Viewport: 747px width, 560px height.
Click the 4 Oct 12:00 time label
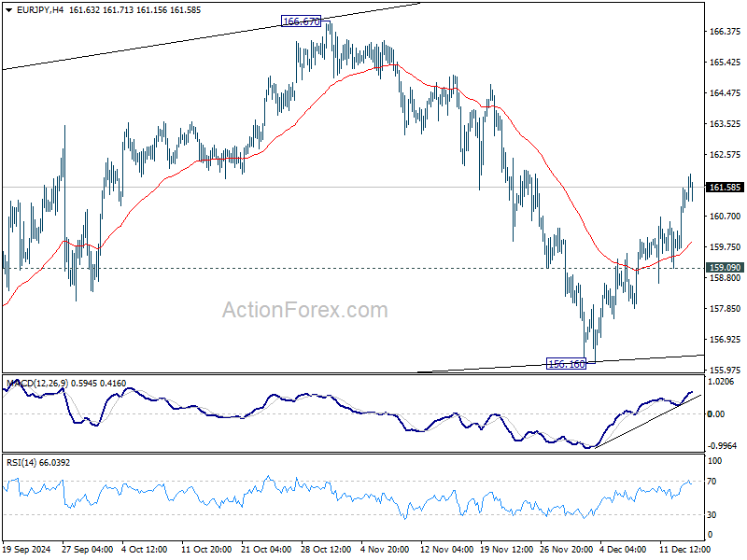[145, 550]
